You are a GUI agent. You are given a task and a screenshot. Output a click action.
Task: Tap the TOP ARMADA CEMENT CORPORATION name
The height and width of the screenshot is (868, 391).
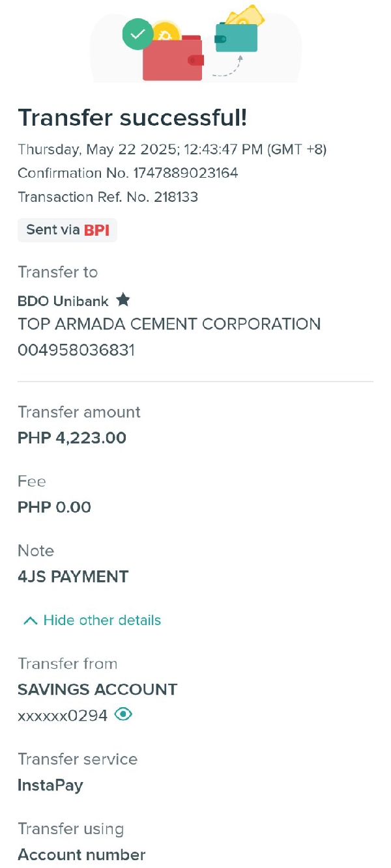pyautogui.click(x=169, y=324)
